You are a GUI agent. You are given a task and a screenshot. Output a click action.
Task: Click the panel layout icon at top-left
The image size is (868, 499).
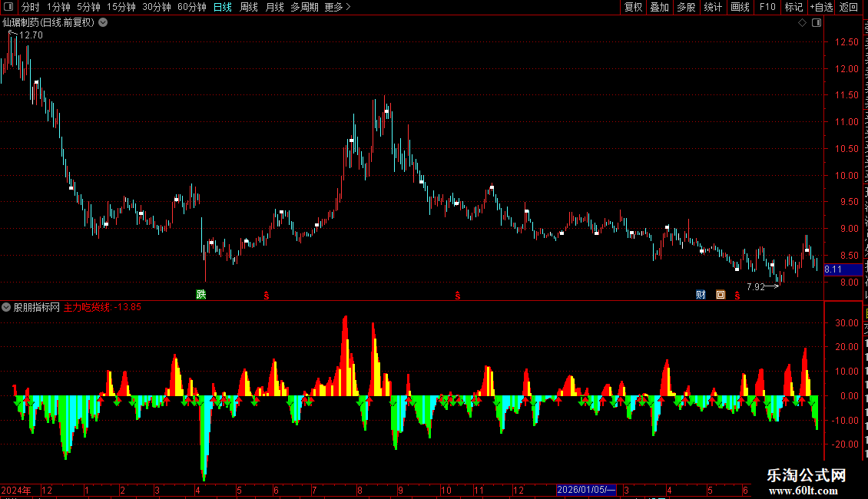tap(8, 7)
